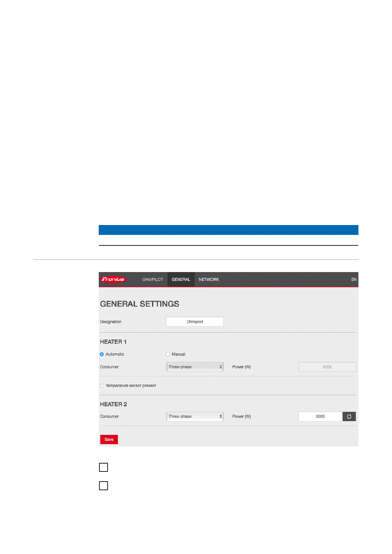Viewport: 392px width, 554px height.
Task: Click the red Save button
Action: tap(109, 440)
